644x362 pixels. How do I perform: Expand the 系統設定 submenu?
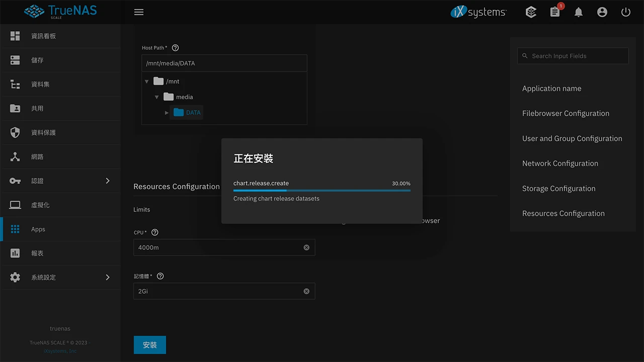click(x=107, y=277)
